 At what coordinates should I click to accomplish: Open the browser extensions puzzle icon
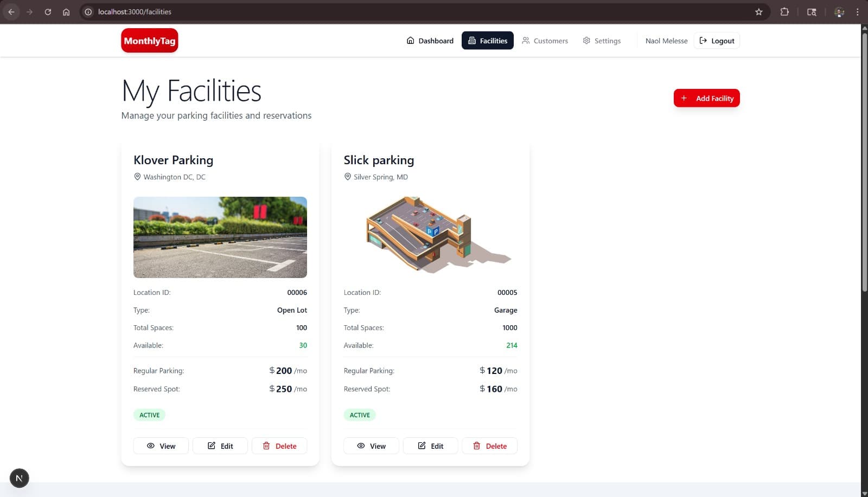point(784,12)
